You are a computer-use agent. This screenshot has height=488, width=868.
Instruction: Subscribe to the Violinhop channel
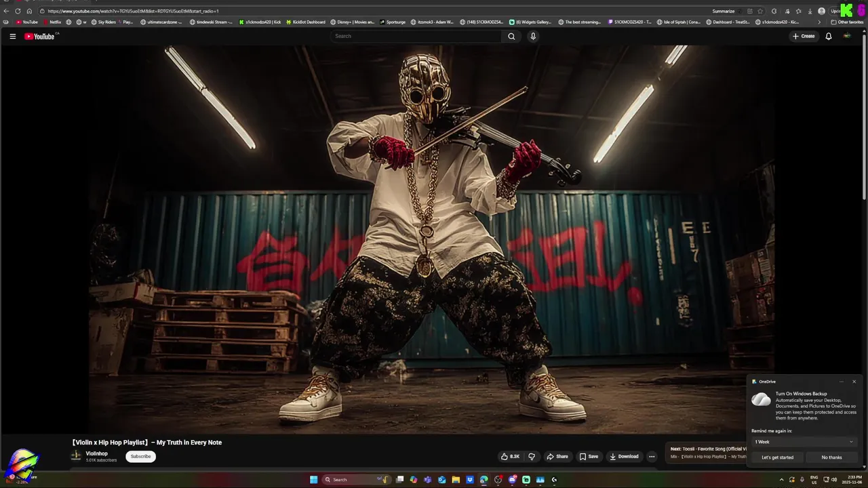140,456
